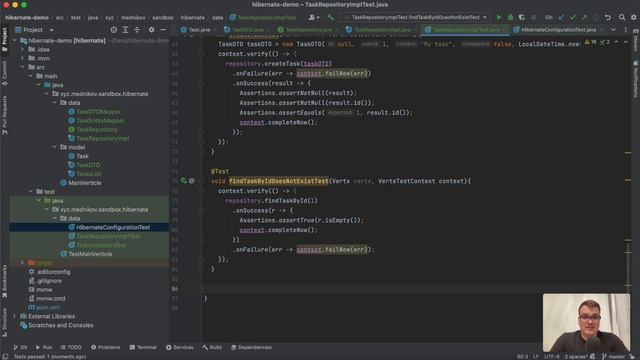Click run test gutter icon at findTaskByIdDoesNotExistTest
Image resolution: width=640 pixels, height=360 pixels.
pos(184,180)
